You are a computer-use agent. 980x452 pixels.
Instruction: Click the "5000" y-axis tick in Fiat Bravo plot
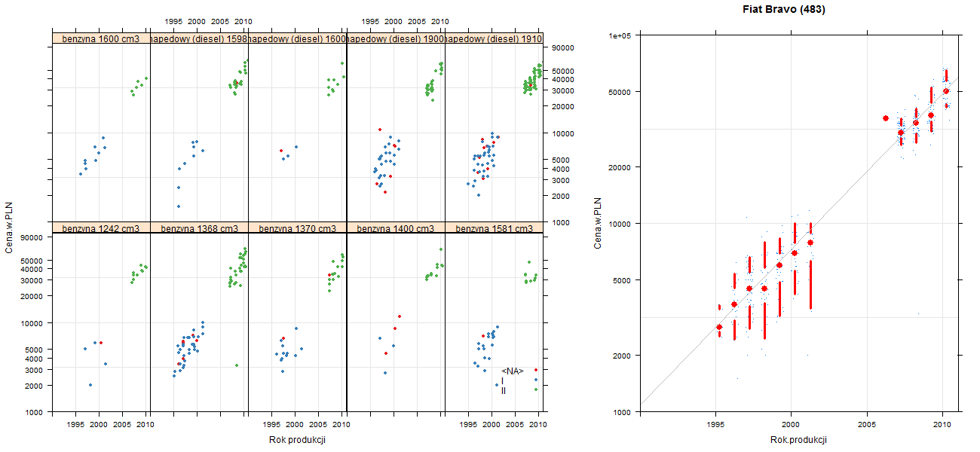(x=623, y=280)
